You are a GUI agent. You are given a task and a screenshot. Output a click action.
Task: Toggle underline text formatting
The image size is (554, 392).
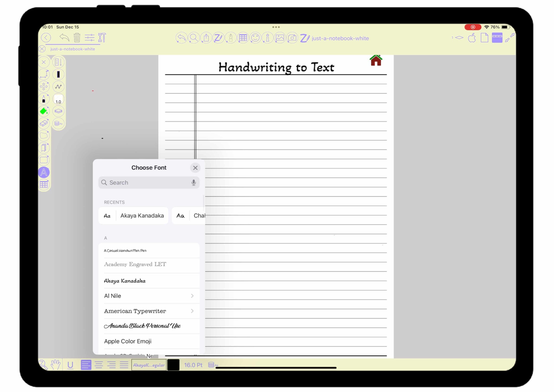pos(70,365)
